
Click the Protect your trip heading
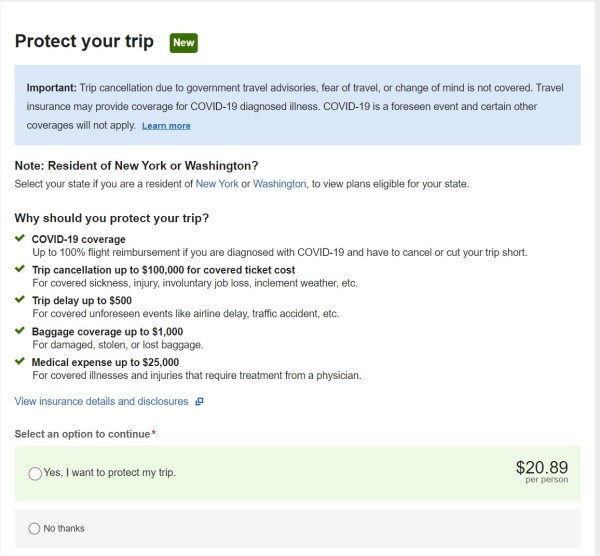pyautogui.click(x=85, y=42)
